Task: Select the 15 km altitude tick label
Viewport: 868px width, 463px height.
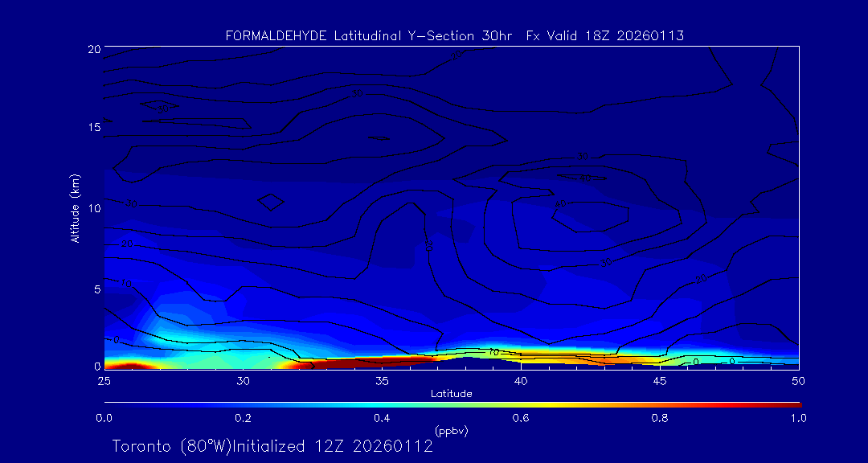Action: 92,128
